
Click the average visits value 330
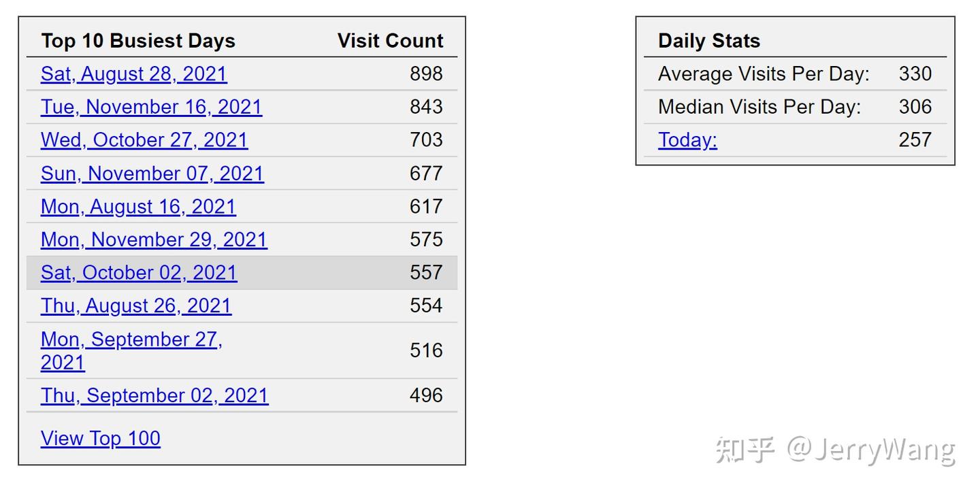(915, 73)
